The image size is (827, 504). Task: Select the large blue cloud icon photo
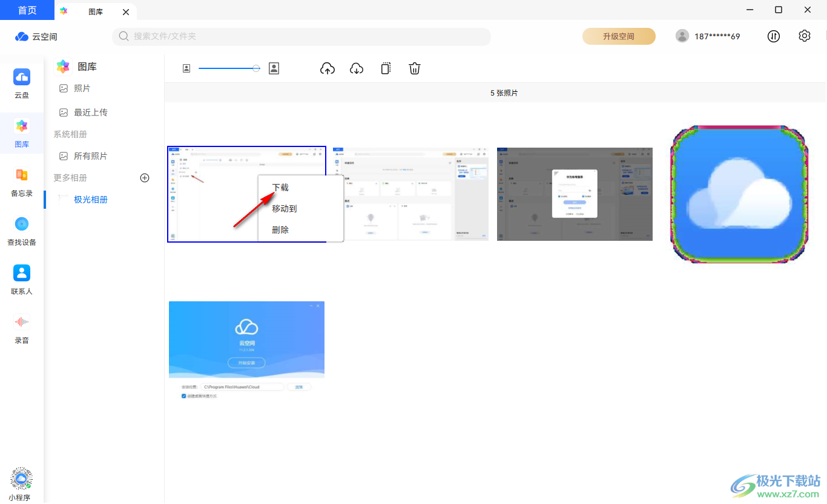pos(740,194)
